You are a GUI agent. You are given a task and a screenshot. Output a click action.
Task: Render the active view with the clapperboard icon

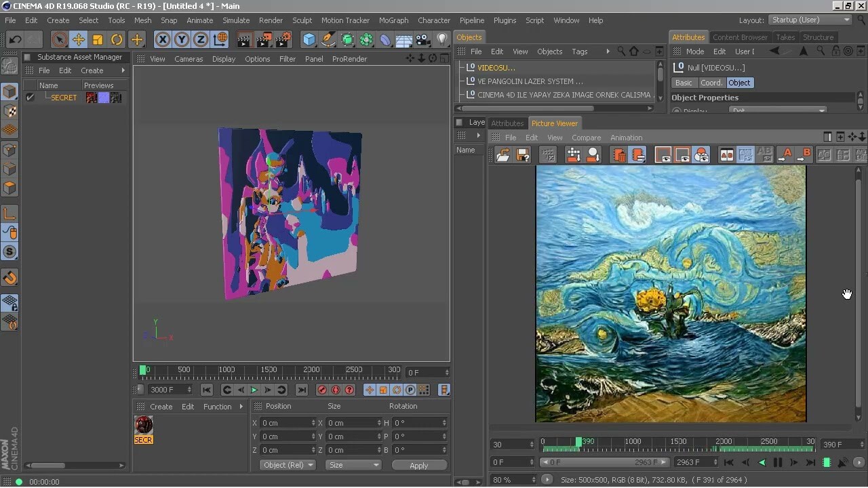[244, 40]
